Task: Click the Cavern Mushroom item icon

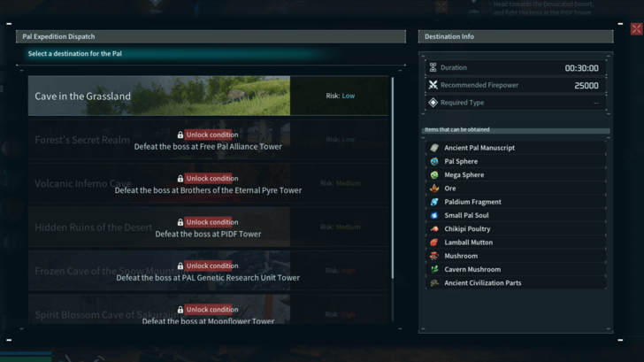Action: pyautogui.click(x=434, y=269)
